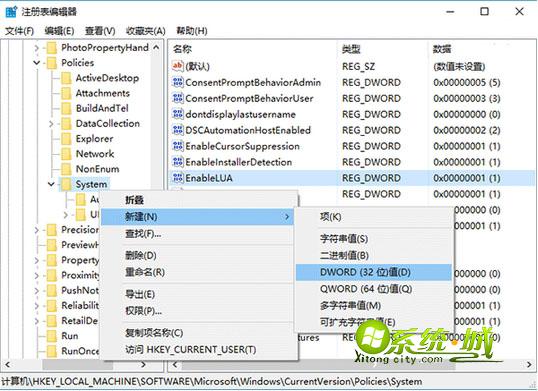Collapse the Policies tree node
The width and height of the screenshot is (538, 391).
[x=37, y=63]
